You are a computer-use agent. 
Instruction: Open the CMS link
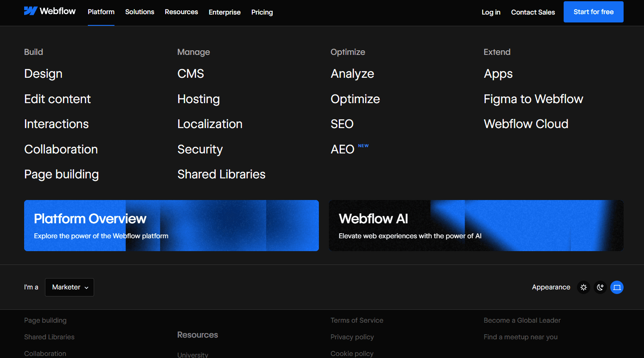191,74
